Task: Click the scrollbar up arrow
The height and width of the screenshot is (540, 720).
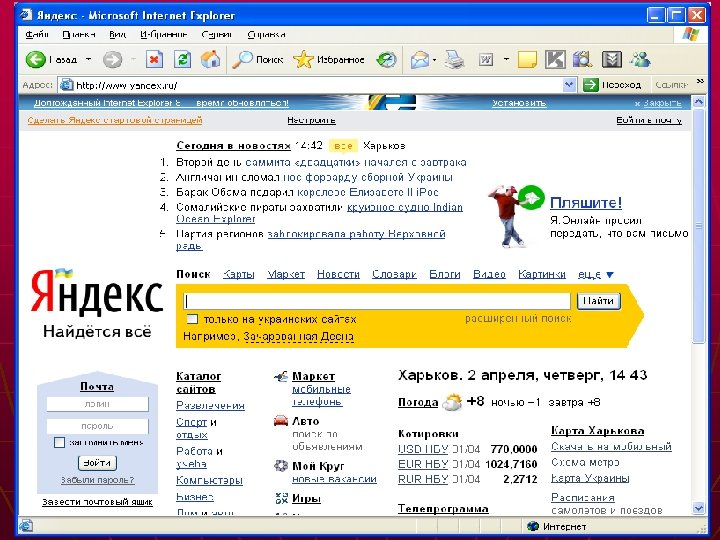Action: tap(698, 101)
